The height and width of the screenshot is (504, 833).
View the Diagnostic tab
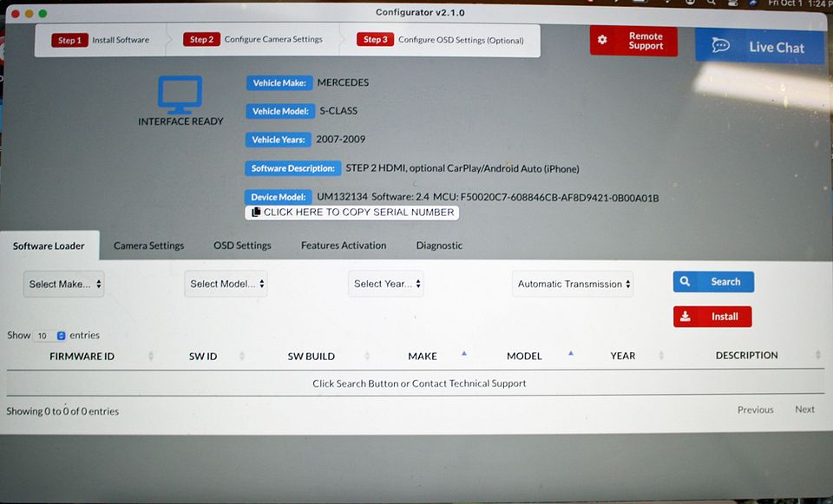(x=439, y=245)
